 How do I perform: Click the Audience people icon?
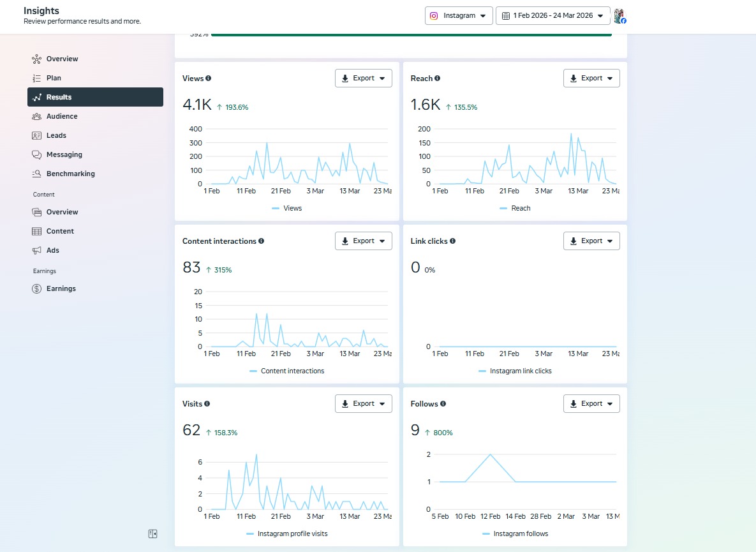click(36, 116)
